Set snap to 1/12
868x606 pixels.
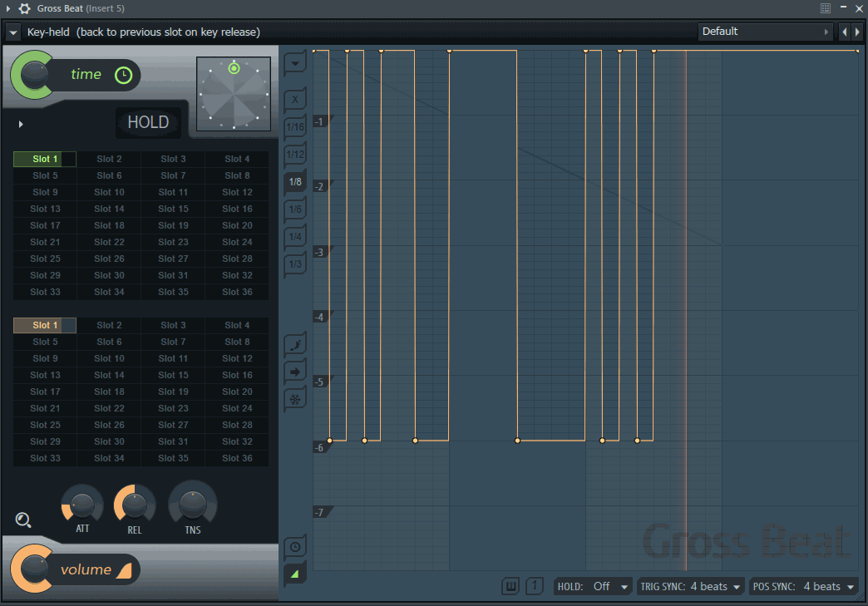295,155
